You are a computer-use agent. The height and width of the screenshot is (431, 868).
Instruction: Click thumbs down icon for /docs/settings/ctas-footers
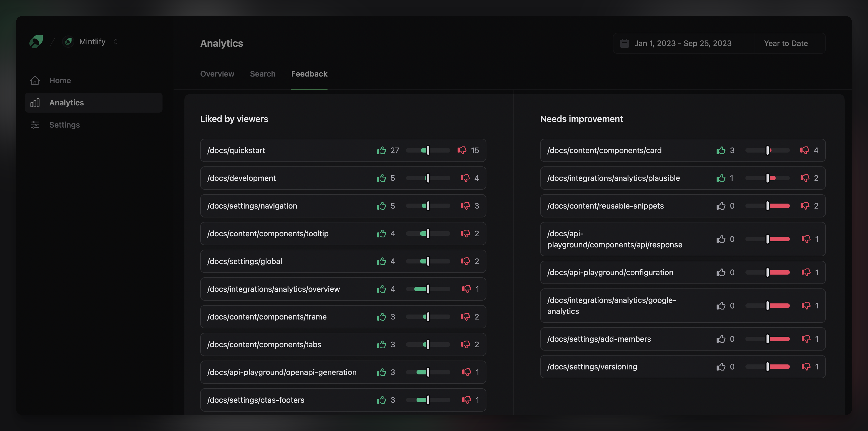click(x=466, y=400)
